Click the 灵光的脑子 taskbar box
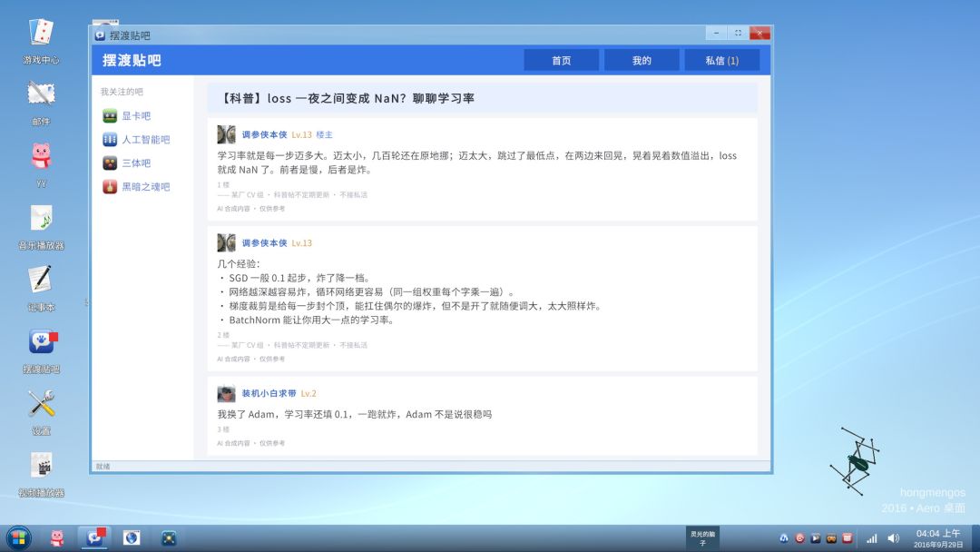 [x=702, y=538]
